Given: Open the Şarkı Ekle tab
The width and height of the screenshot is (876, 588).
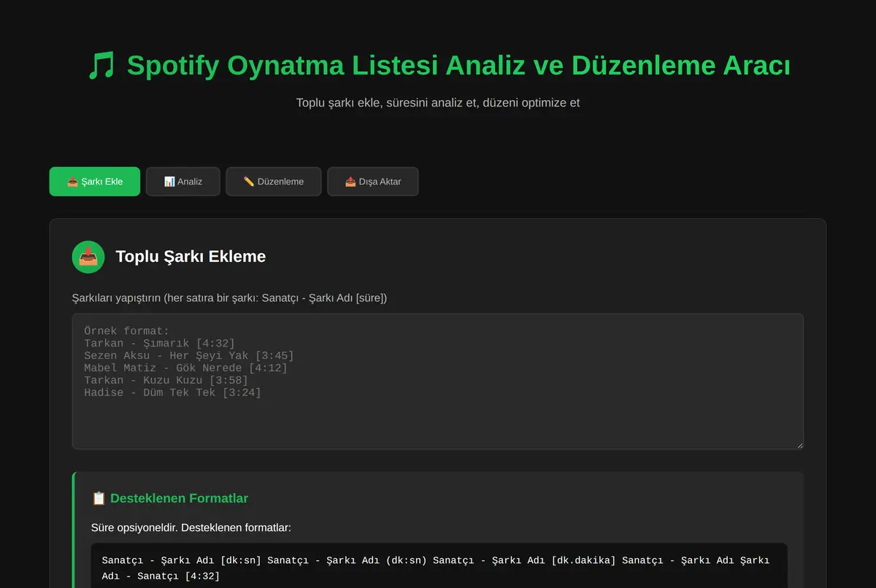Looking at the screenshot, I should [95, 182].
